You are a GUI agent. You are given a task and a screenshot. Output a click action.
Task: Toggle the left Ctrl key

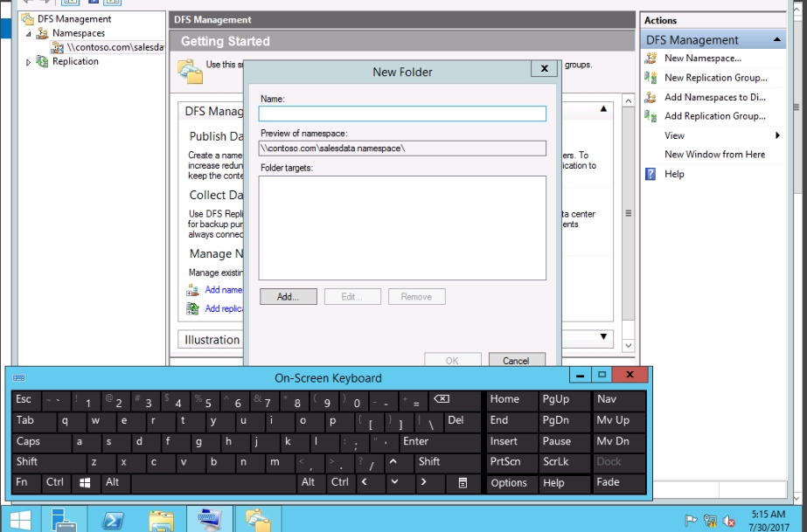56,483
